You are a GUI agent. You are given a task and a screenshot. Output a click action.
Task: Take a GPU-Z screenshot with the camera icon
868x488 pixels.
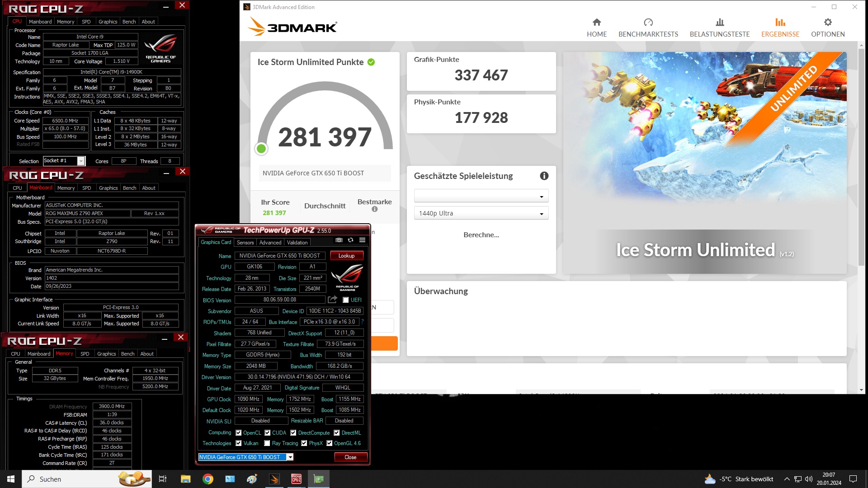pos(339,240)
